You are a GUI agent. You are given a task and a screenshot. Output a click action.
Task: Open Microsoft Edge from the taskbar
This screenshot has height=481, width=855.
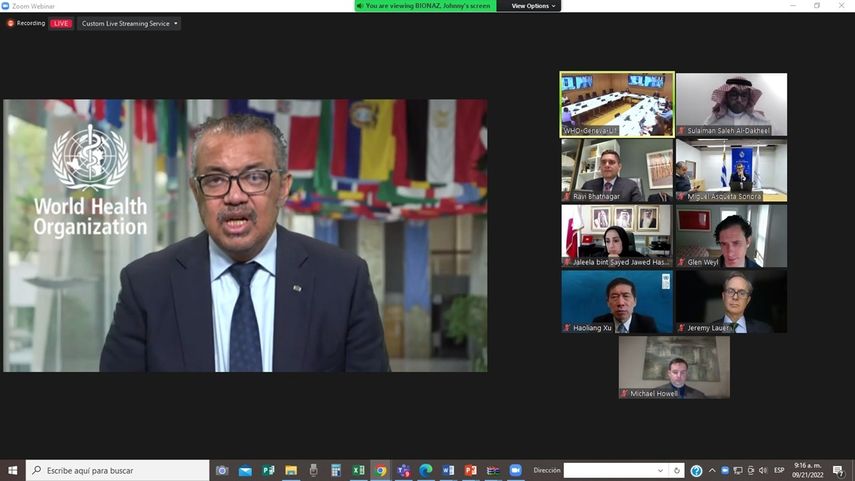click(x=426, y=471)
